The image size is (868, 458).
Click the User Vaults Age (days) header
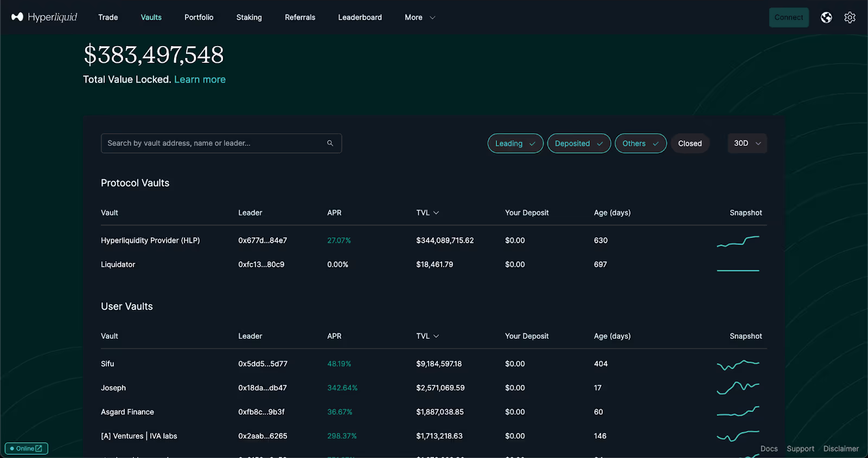tap(612, 336)
